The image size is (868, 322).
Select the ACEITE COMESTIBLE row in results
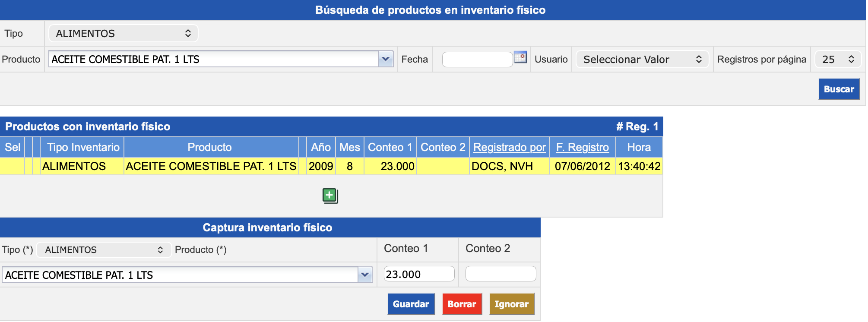click(211, 167)
